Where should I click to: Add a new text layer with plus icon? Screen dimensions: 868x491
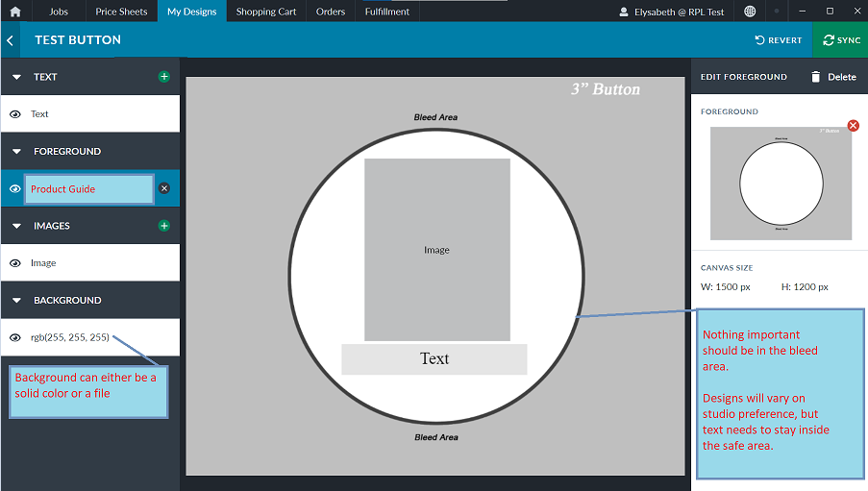click(163, 77)
